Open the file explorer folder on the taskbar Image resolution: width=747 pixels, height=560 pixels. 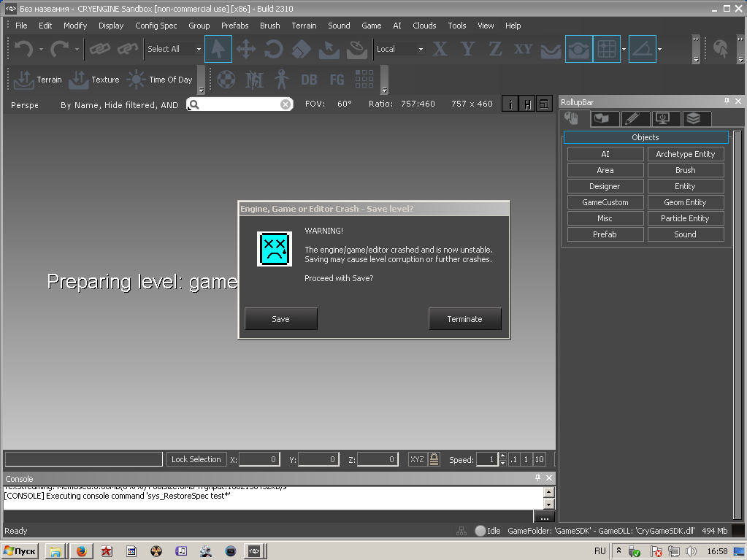click(55, 551)
